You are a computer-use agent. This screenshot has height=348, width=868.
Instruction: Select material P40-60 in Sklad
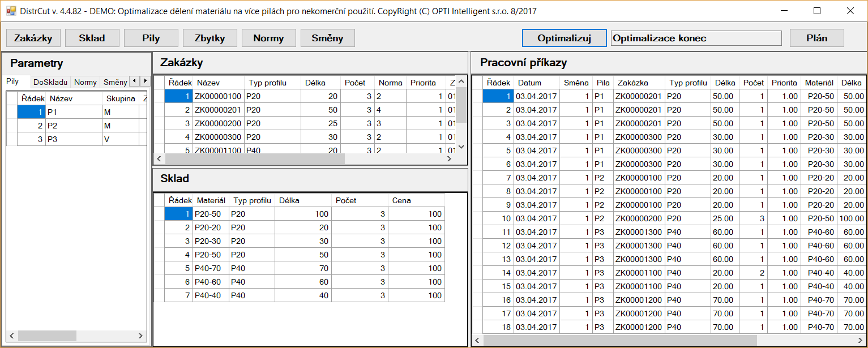pos(299,282)
